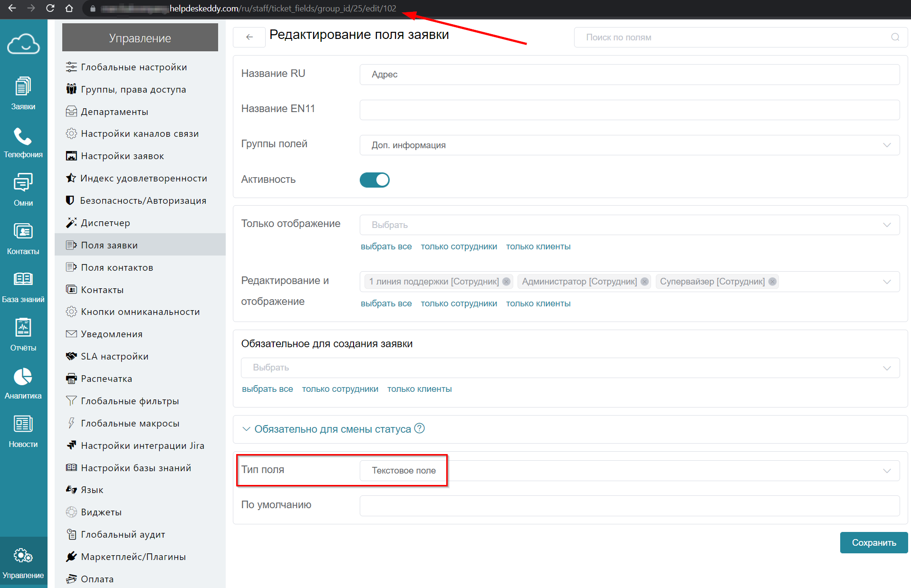Open Виджеты menu item
Viewport: 911px width, 588px height.
(x=140, y=512)
